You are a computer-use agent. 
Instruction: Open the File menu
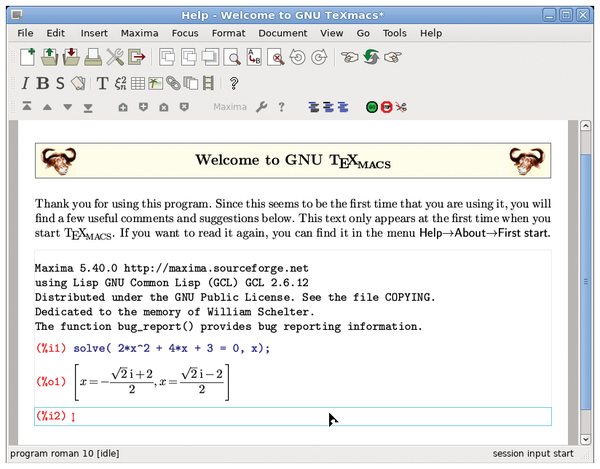click(25, 33)
